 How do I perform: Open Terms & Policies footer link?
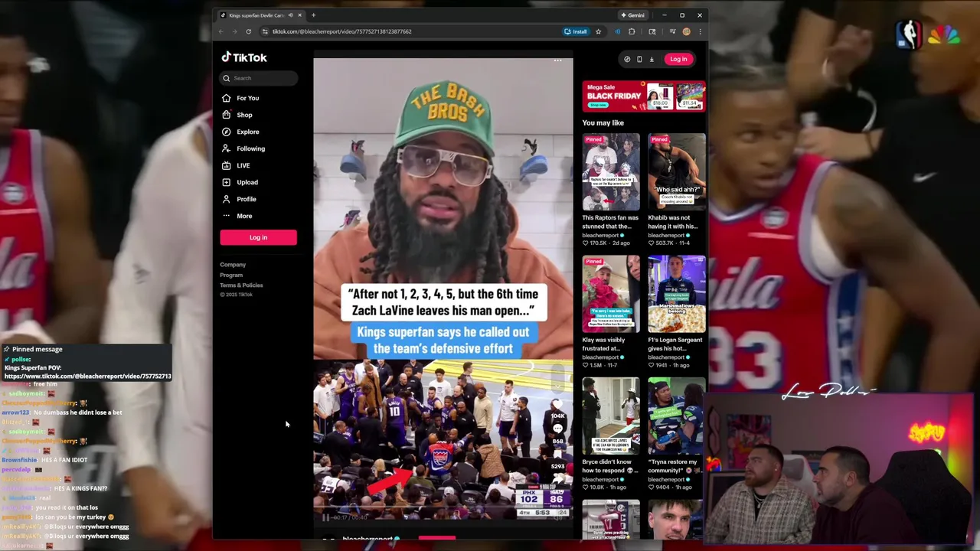(241, 285)
